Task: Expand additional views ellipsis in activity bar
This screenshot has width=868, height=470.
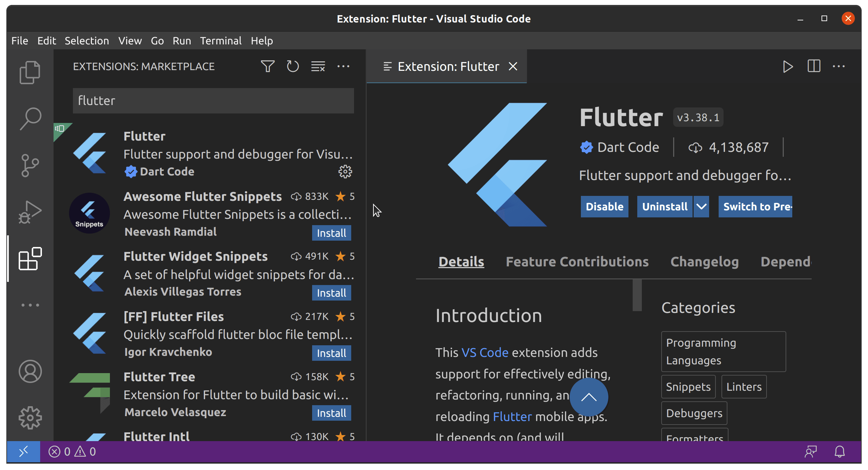Action: click(30, 305)
